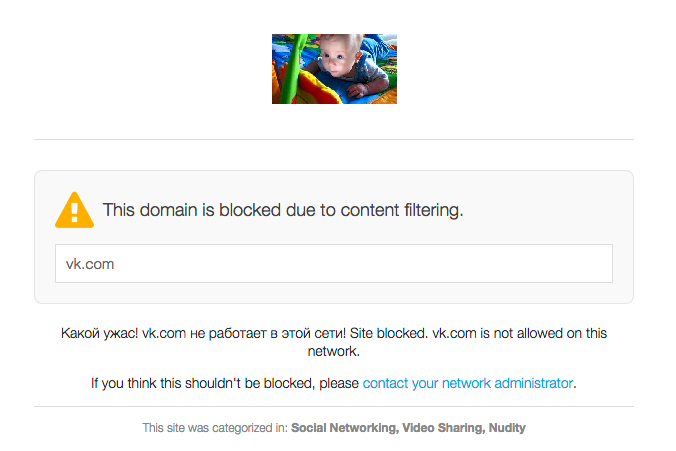
Task: Click the Russian phrase "Какой ужас!"
Action: coord(98,333)
